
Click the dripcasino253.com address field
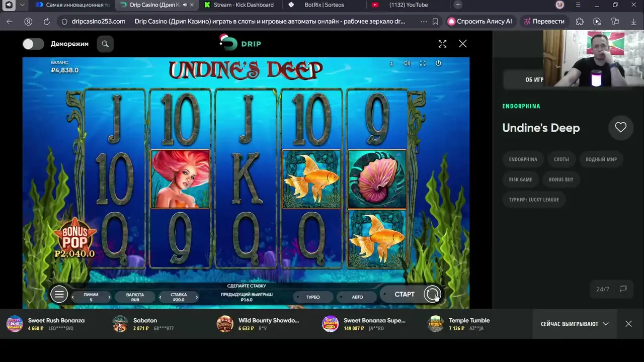(x=99, y=22)
